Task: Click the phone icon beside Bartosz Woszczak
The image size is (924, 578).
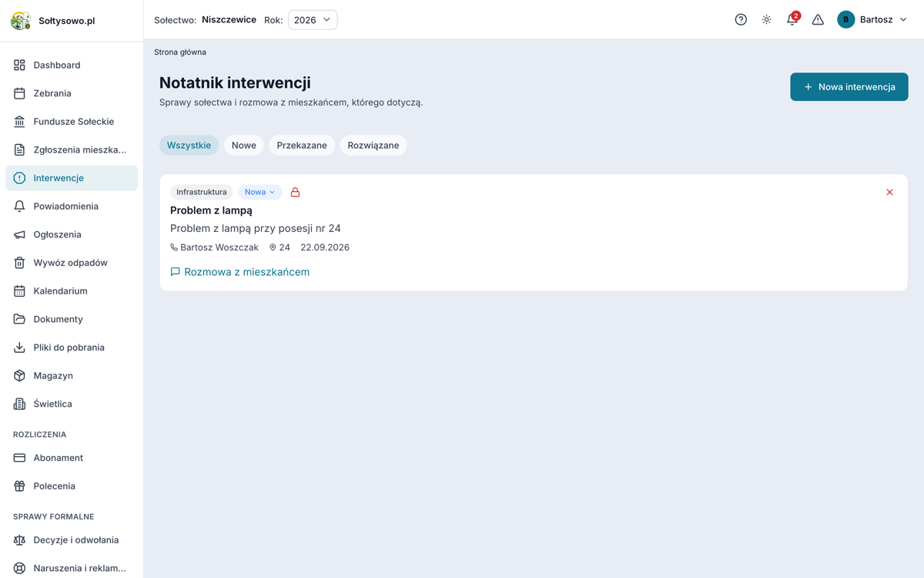Action: tap(174, 247)
